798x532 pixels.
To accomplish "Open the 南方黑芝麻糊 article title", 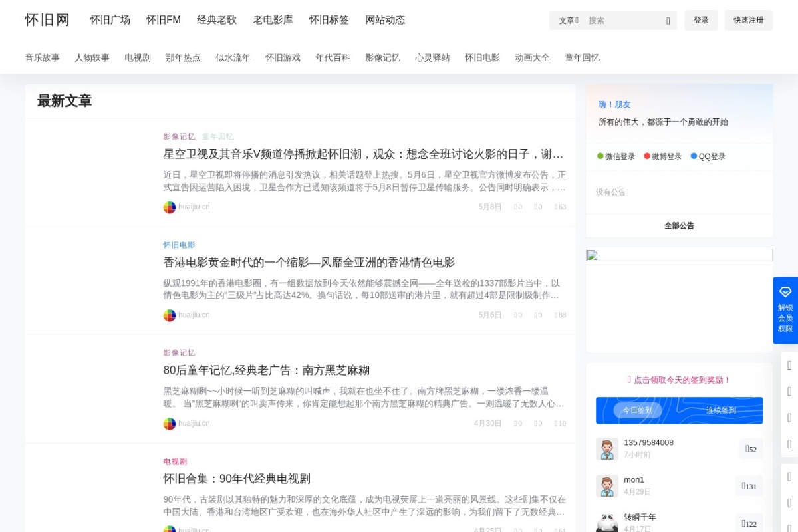I will (x=267, y=370).
